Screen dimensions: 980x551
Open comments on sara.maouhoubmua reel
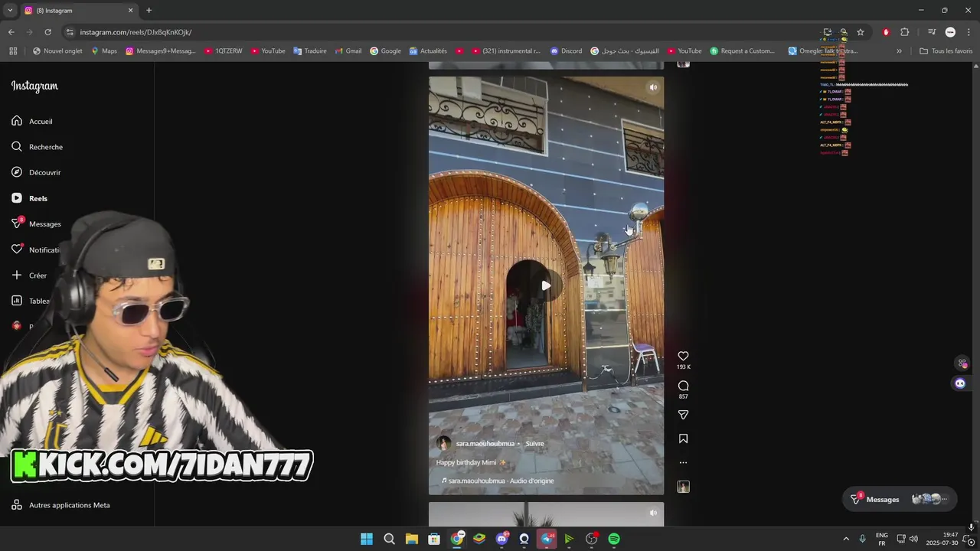(683, 386)
